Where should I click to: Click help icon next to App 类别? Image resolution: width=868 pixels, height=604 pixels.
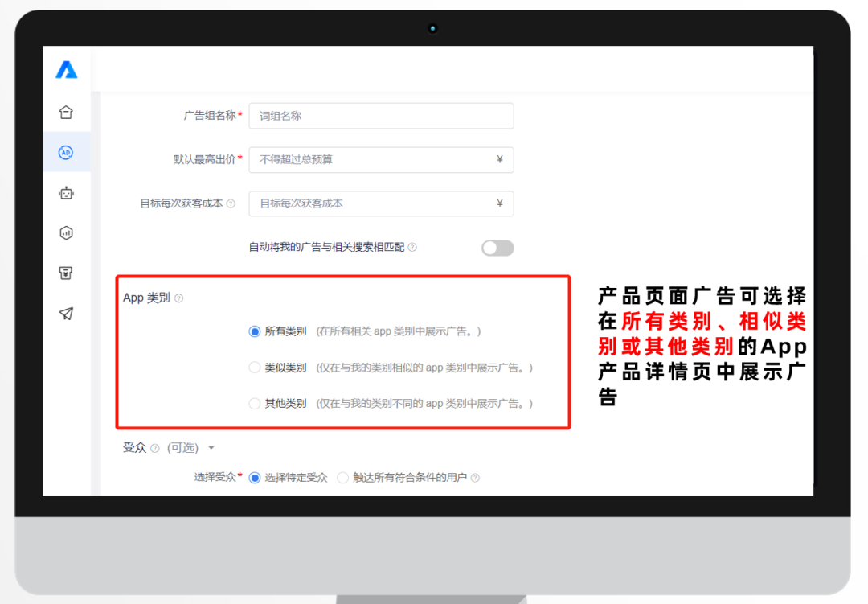click(178, 298)
